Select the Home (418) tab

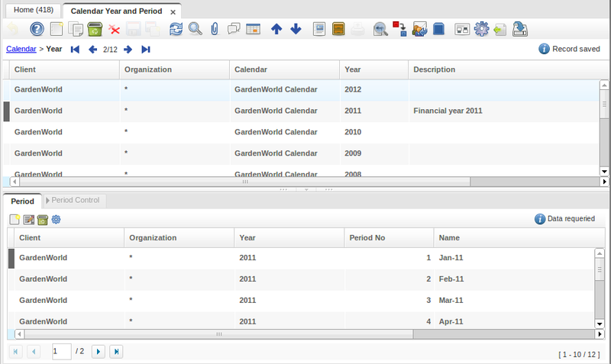[33, 11]
